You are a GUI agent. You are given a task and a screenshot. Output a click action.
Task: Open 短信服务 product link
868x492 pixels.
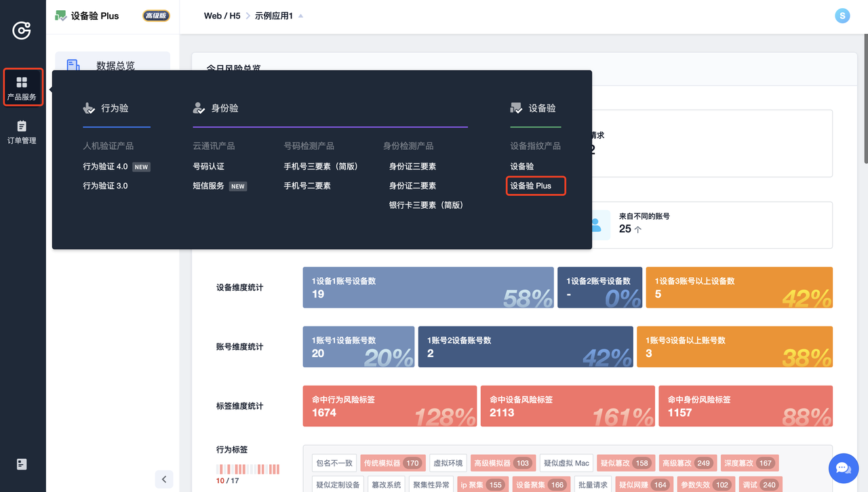[x=208, y=186]
